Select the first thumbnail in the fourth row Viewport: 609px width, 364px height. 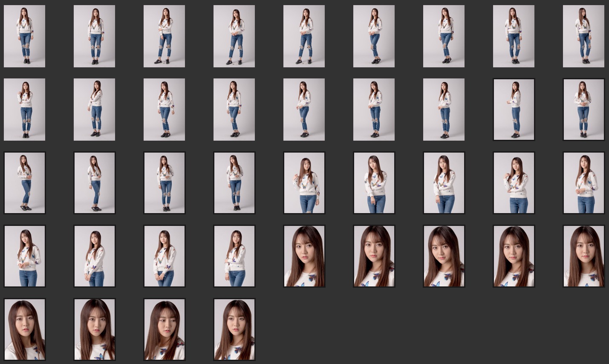24,256
